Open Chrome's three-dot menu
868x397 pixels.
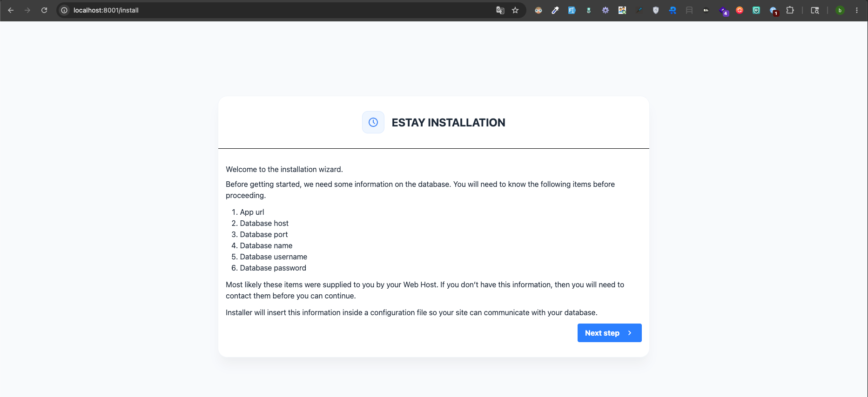[857, 10]
